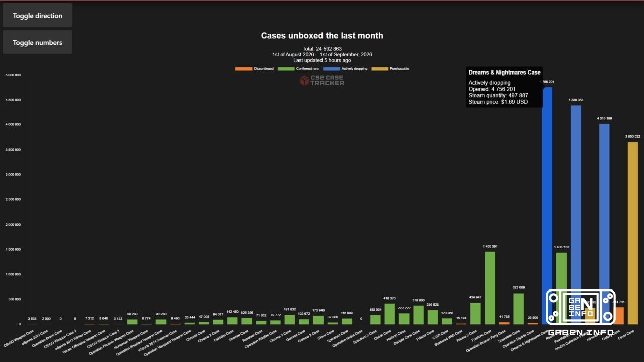Viewport: 644px width, 362px height.
Task: Select the green Clutch Case bar
Action: point(389,314)
